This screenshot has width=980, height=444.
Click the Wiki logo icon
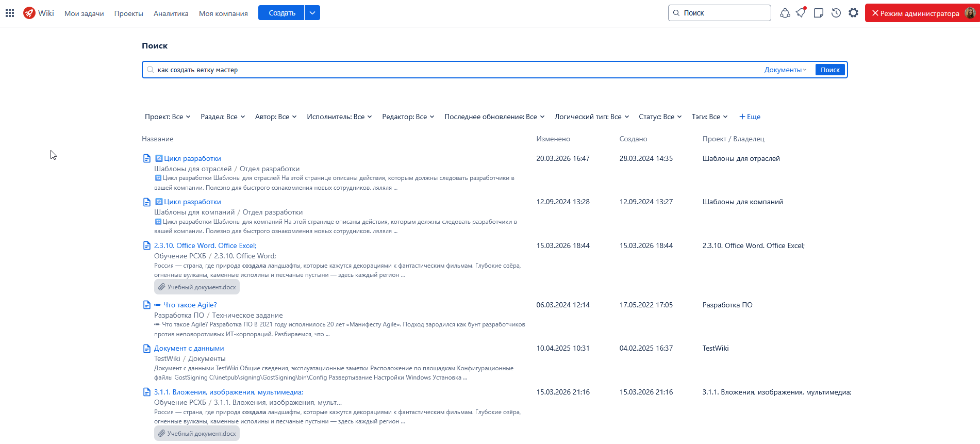click(29, 13)
